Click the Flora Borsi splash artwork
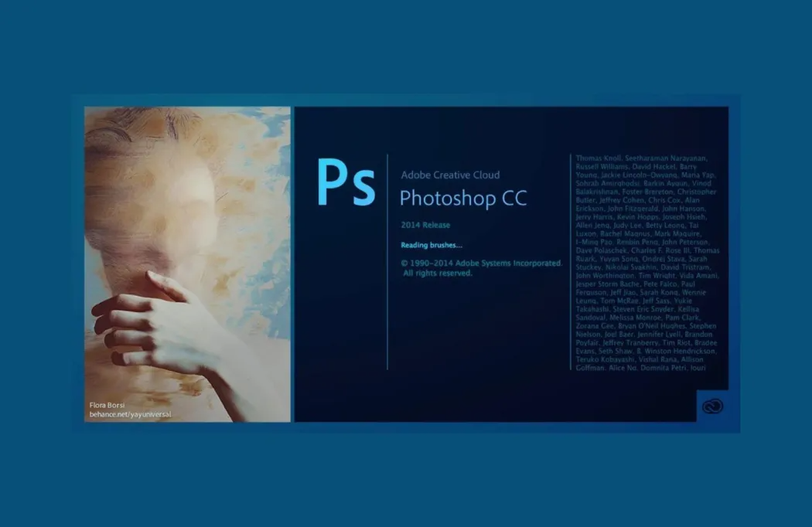Image resolution: width=812 pixels, height=527 pixels. [187, 264]
